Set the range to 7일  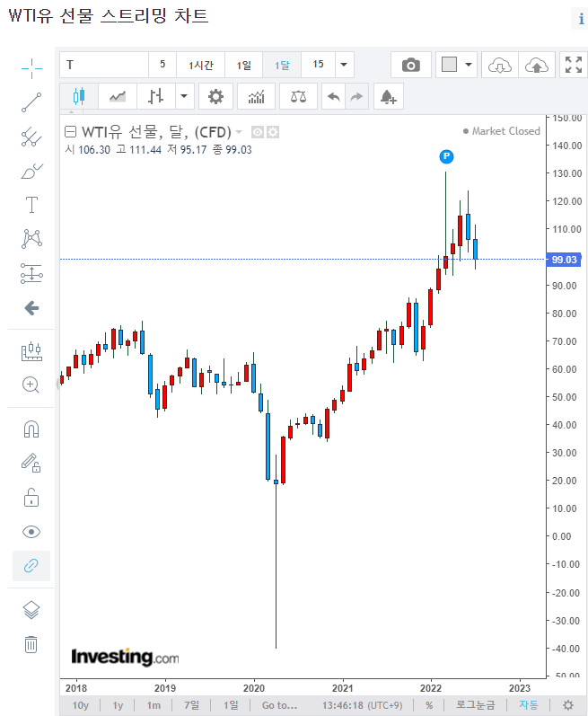tap(191, 705)
